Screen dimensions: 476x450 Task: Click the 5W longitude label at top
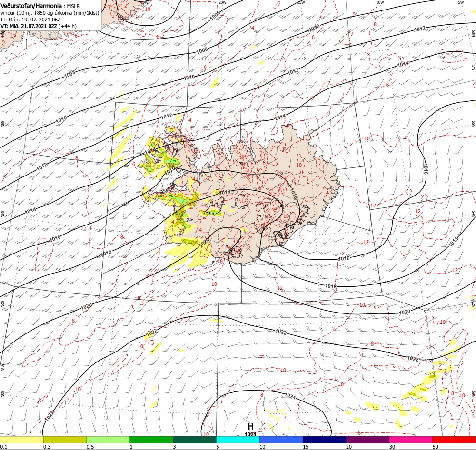pos(461,2)
